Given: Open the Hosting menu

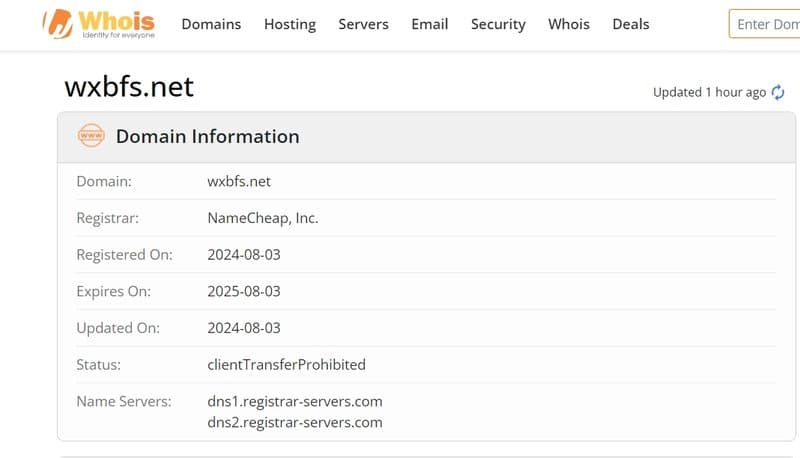Looking at the screenshot, I should (290, 24).
